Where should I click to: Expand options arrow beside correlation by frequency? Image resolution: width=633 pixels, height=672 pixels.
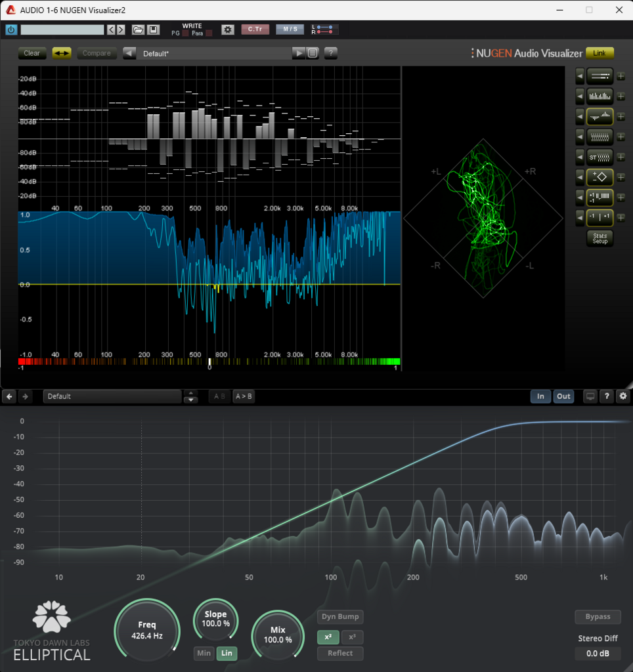click(580, 197)
